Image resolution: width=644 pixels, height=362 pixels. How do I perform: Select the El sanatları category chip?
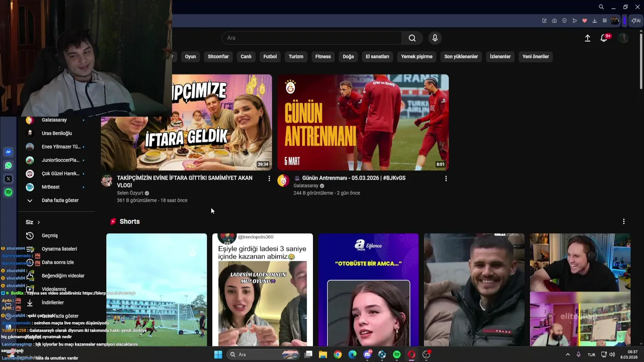377,57
